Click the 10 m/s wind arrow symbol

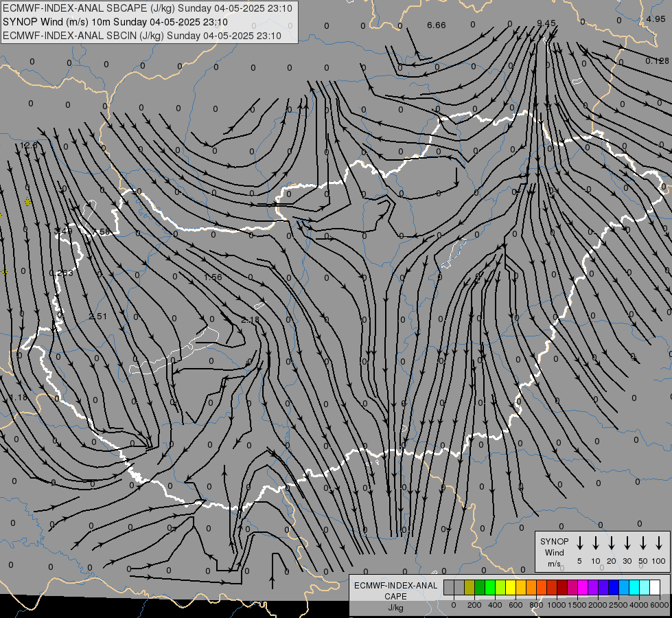596,542
